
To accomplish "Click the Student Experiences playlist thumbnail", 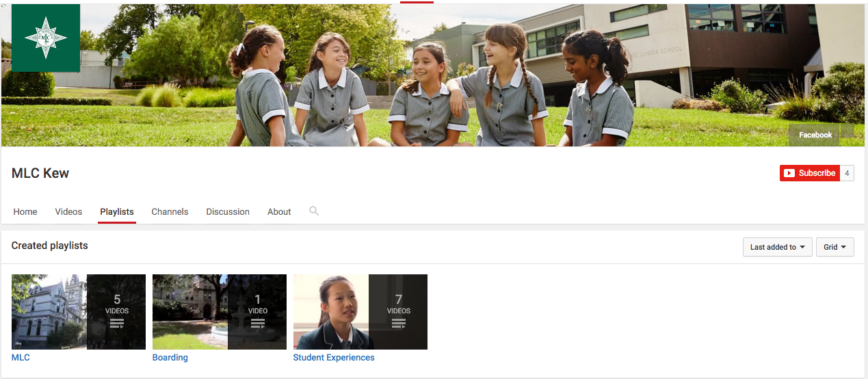I will click(332, 312).
